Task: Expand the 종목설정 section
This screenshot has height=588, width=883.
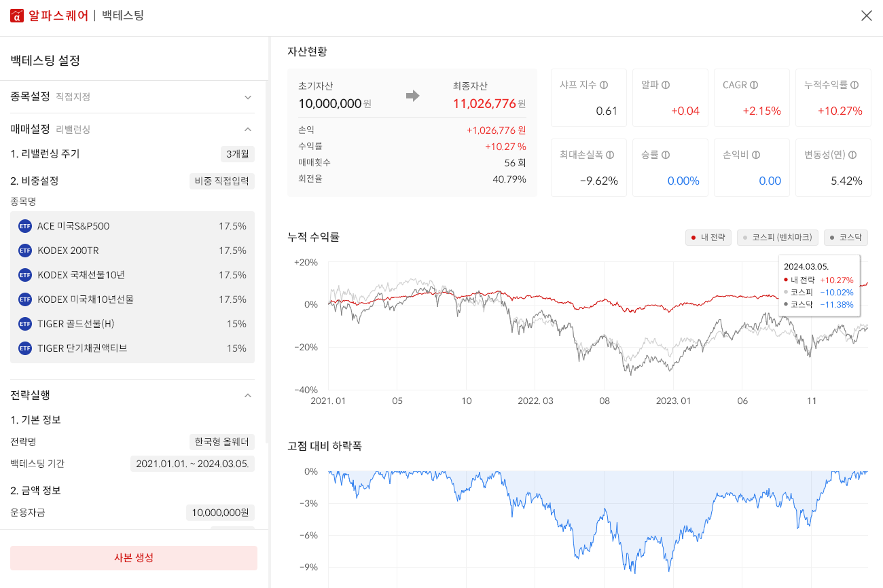Action: coord(248,97)
